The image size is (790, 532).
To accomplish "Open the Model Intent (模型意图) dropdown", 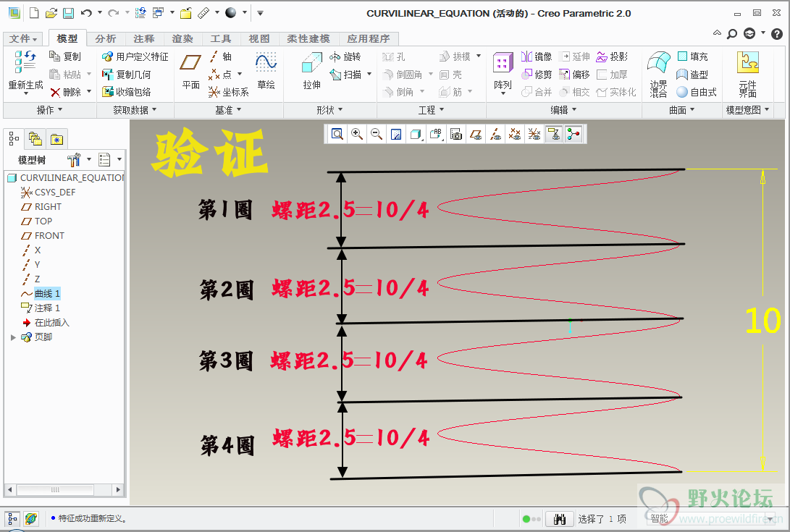I will pyautogui.click(x=748, y=110).
